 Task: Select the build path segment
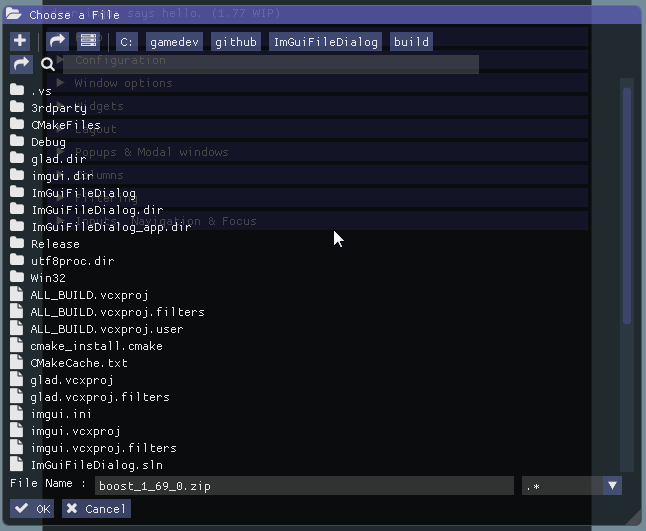(x=411, y=42)
